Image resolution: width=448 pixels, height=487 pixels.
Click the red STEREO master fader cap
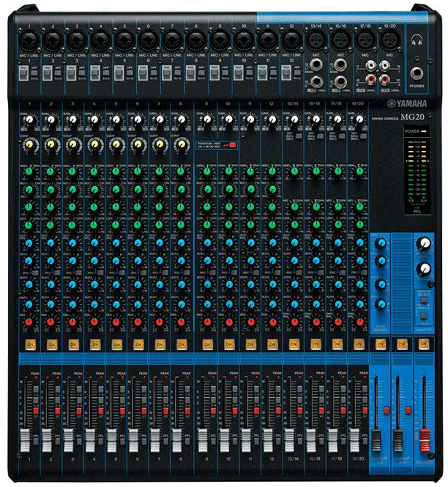pos(424,440)
